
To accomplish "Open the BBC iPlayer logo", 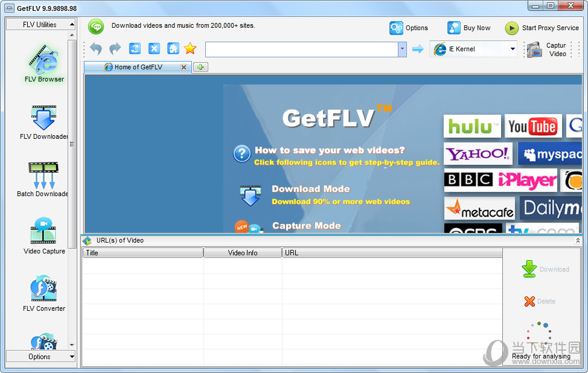I will tap(500, 180).
